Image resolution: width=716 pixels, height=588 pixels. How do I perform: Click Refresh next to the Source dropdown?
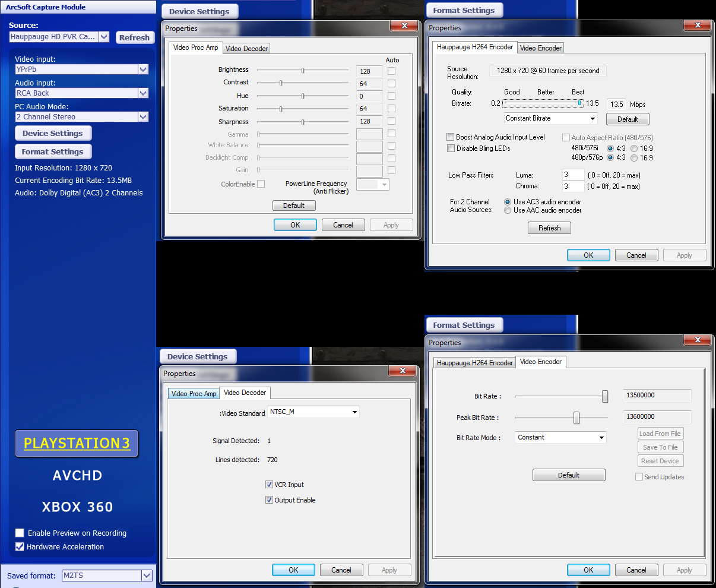[134, 37]
